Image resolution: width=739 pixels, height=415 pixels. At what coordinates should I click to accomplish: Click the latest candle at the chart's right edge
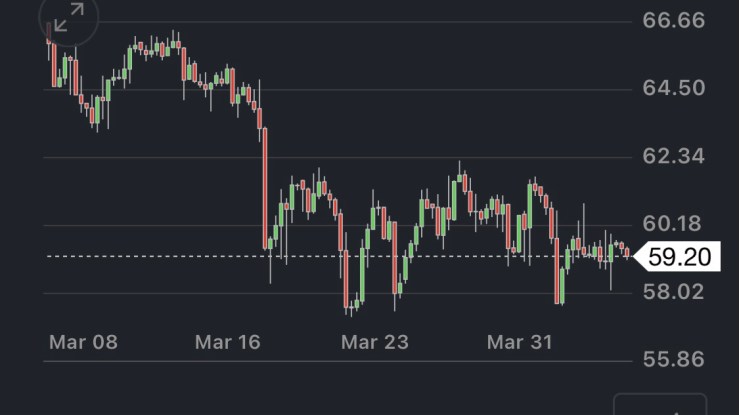pos(627,252)
